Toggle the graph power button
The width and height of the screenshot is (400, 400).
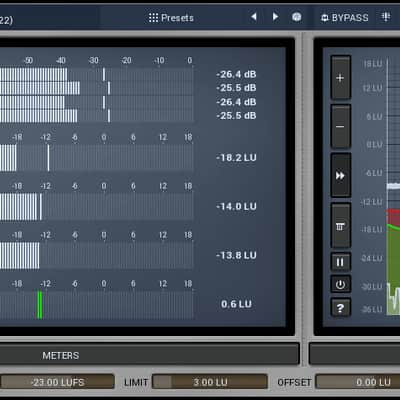(340, 284)
